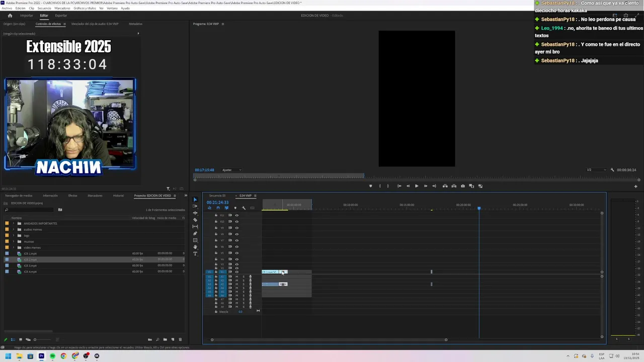644x362 pixels.
Task: Step forward one frame
Action: tap(426, 186)
